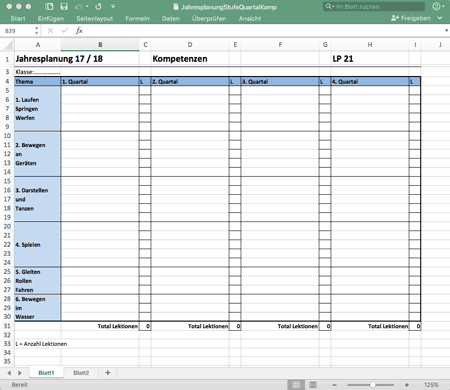Open the Formeln ribbon tab
Screen dimensions: 450x390
coord(137,19)
